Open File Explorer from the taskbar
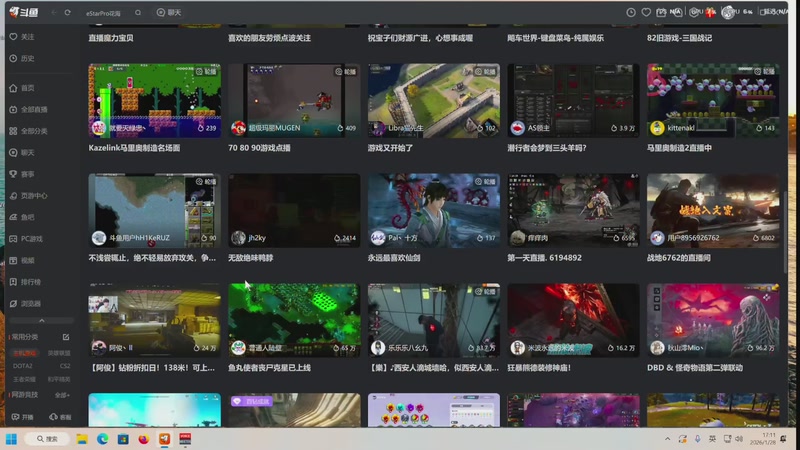The height and width of the screenshot is (450, 800). (x=82, y=439)
